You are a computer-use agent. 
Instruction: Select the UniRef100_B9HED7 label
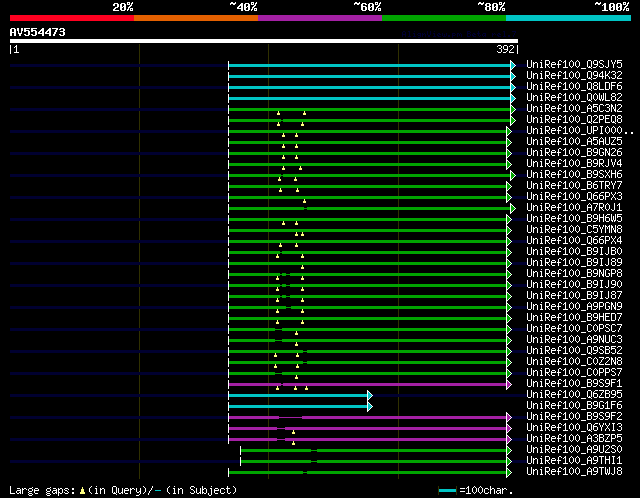point(574,318)
